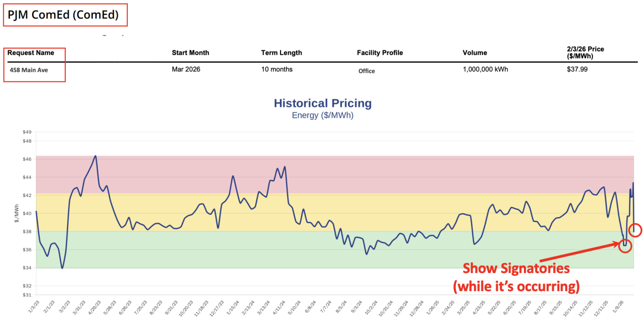Click the Start Month column header
Screen dimensions: 644x320
pyautogui.click(x=190, y=53)
